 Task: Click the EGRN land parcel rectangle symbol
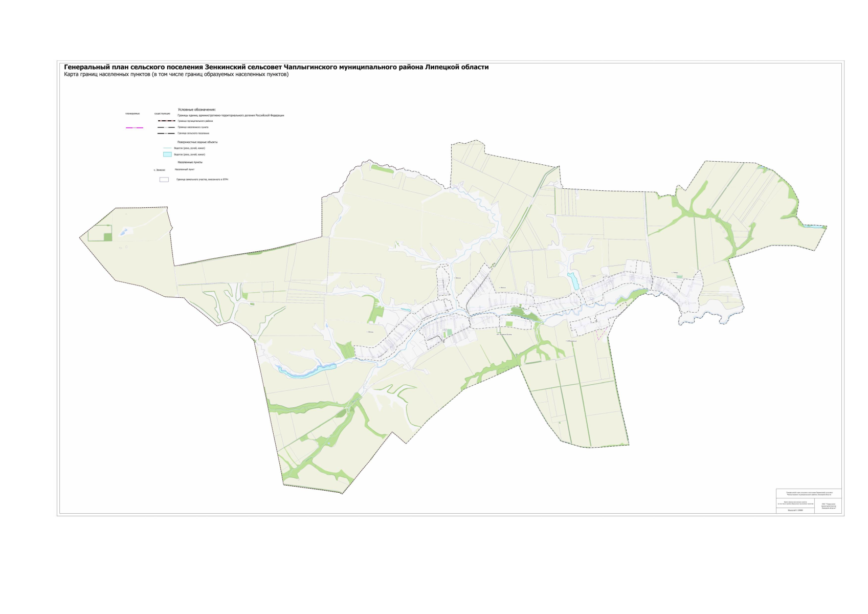coord(164,180)
